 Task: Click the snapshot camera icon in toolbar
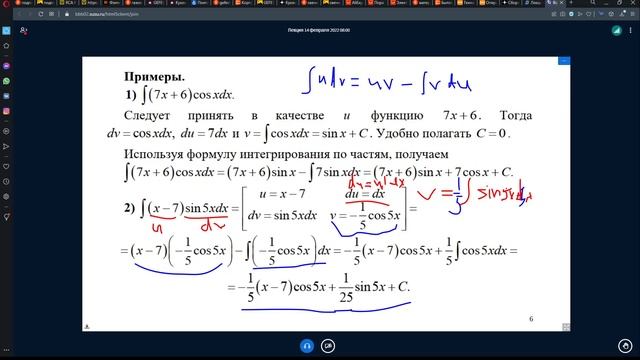pyautogui.click(x=562, y=14)
